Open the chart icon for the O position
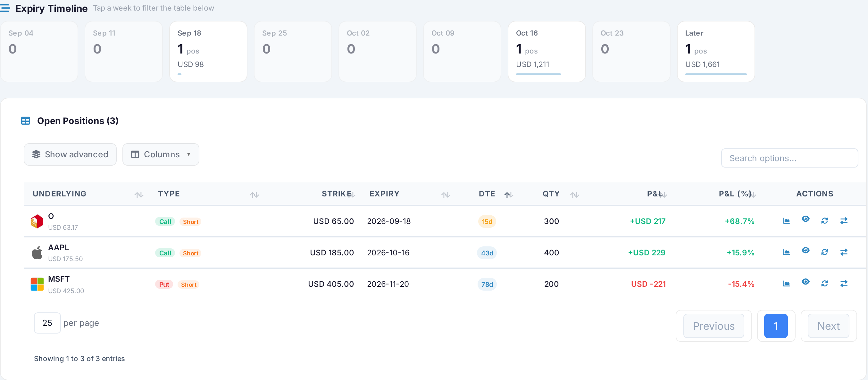868x380 pixels. tap(786, 221)
